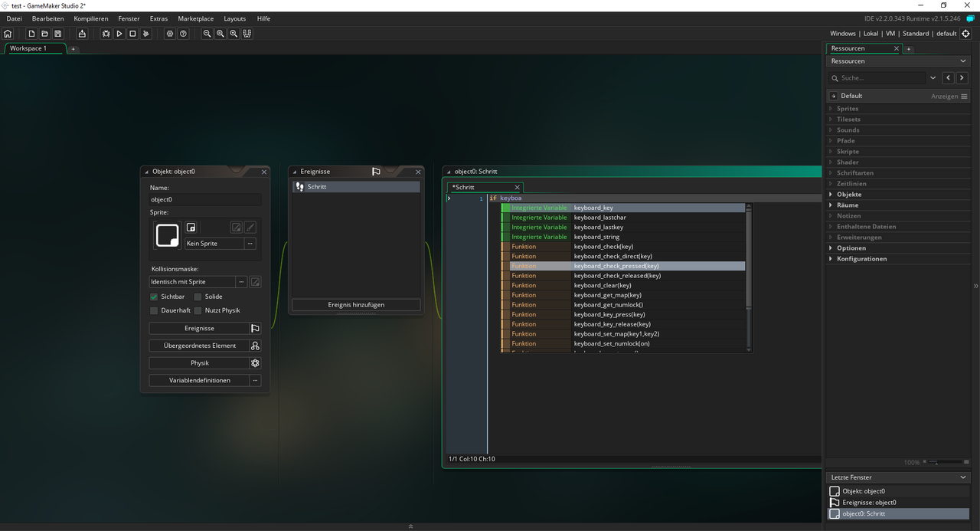Stop the running game

(132, 34)
